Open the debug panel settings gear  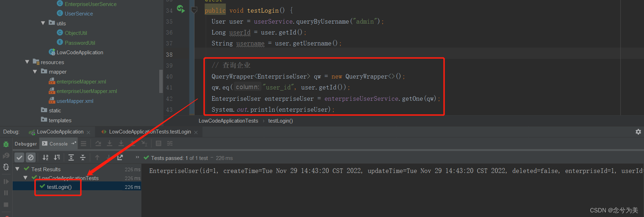[638, 132]
